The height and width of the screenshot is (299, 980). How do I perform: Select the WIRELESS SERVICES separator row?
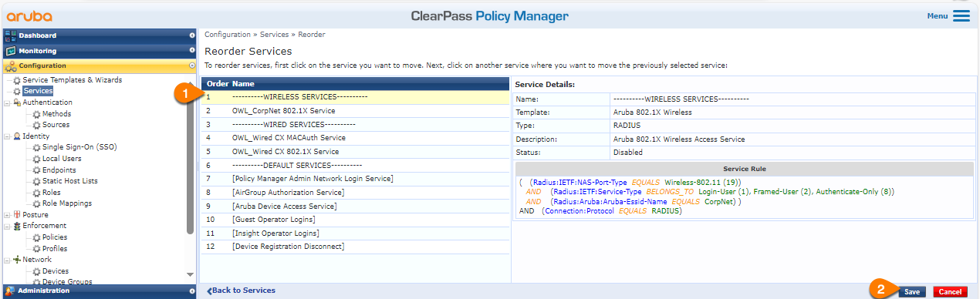356,97
